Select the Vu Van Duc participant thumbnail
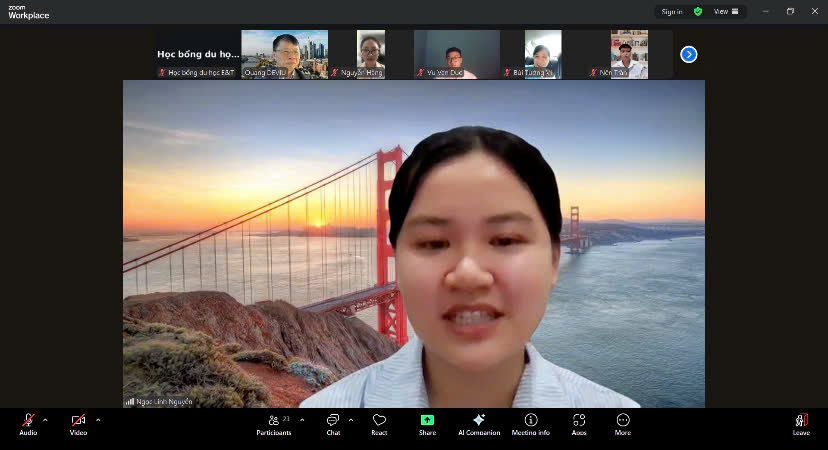The width and height of the screenshot is (828, 450). click(456, 54)
